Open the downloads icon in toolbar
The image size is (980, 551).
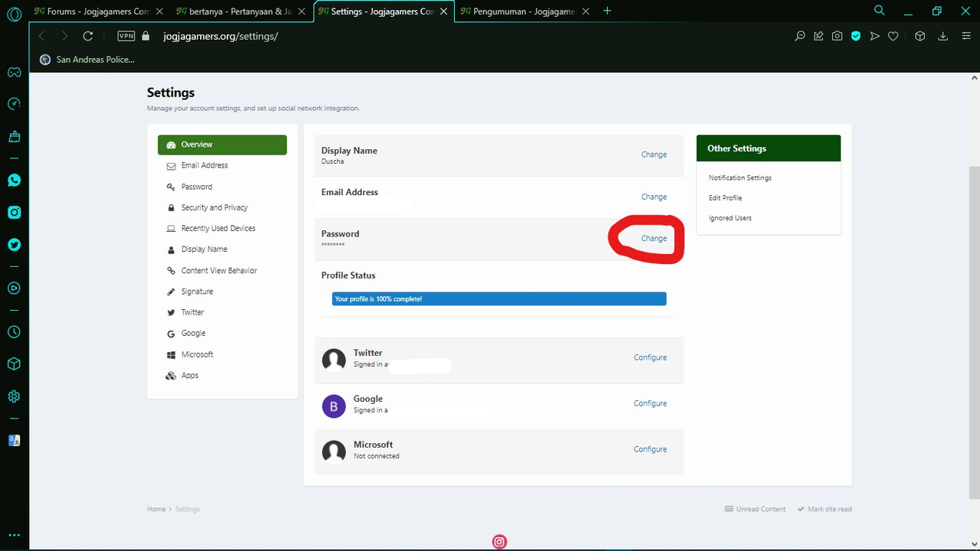click(943, 36)
